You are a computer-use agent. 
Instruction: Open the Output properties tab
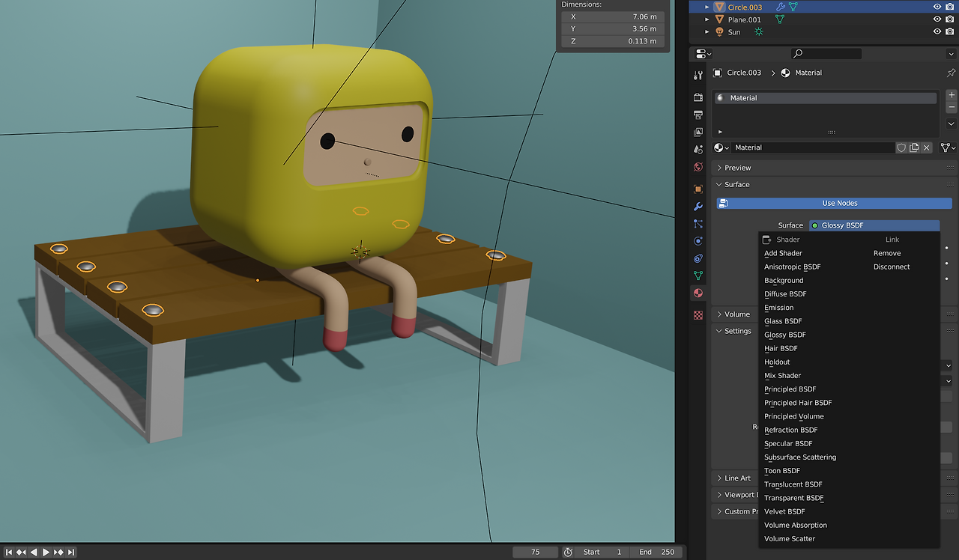click(698, 115)
